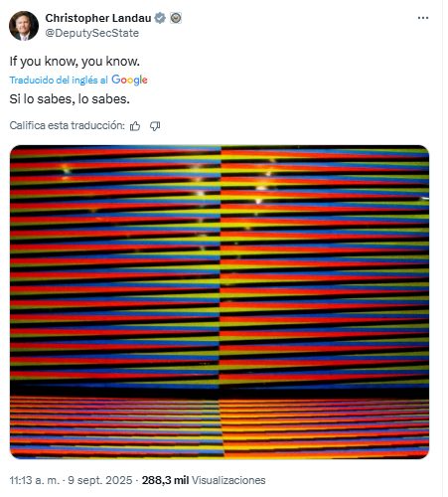Click the blue verified checkmark badge
This screenshot has height=497, width=448.
coord(160,18)
